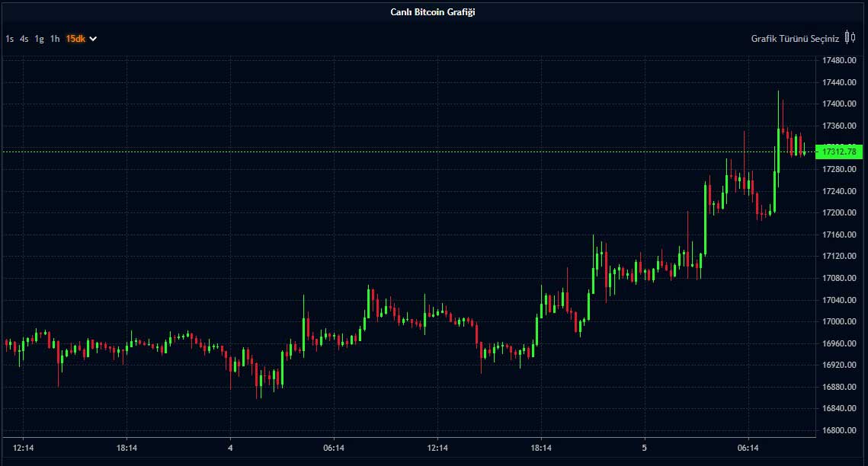Click the 17040.00 price axis label
Viewport: 868px width, 466px height.
coord(839,300)
